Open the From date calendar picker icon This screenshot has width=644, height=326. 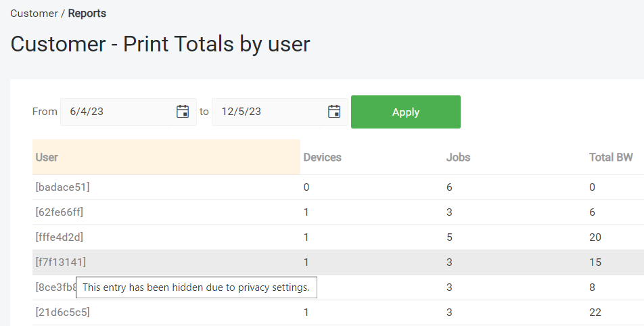click(182, 112)
